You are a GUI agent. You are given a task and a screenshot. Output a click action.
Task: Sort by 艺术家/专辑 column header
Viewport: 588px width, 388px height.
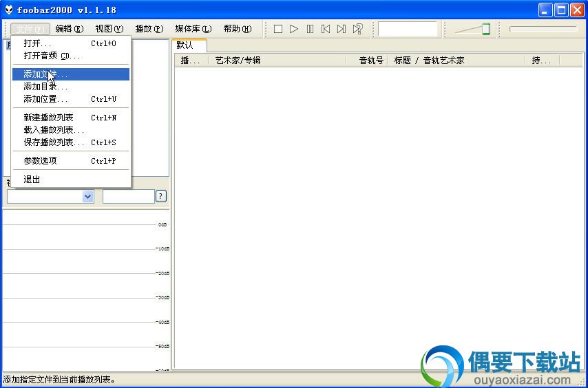pyautogui.click(x=277, y=61)
